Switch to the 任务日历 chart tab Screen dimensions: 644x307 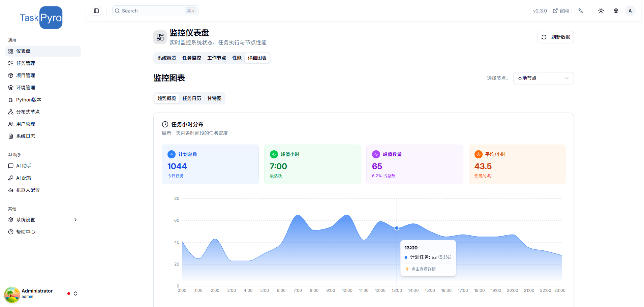tap(191, 98)
